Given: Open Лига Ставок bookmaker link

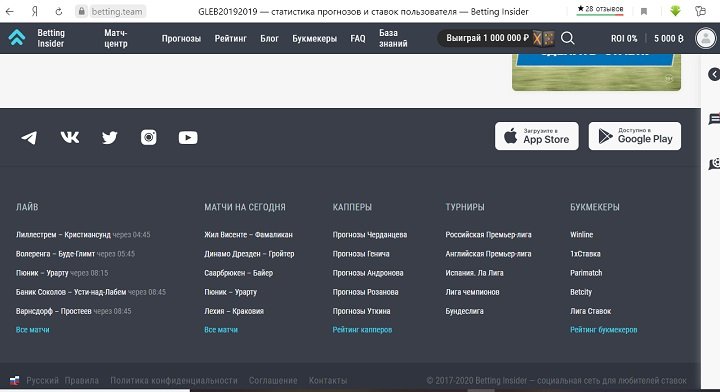Looking at the screenshot, I should pyautogui.click(x=591, y=311).
